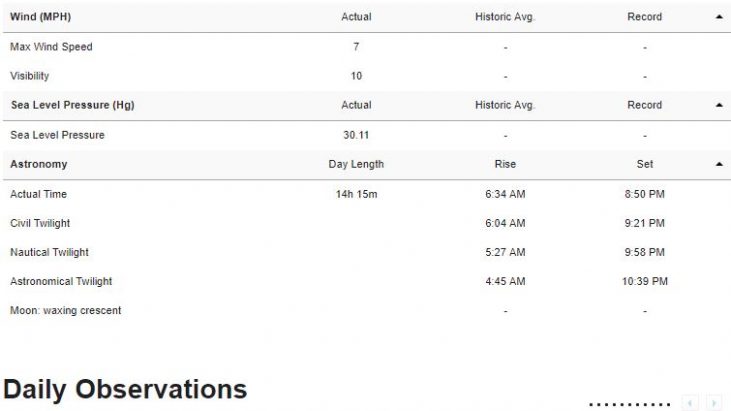Select the first pagination dot
The image size is (731, 411).
tap(591, 404)
